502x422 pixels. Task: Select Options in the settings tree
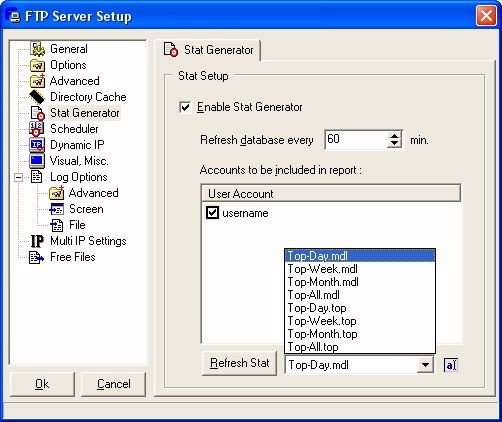pos(68,65)
